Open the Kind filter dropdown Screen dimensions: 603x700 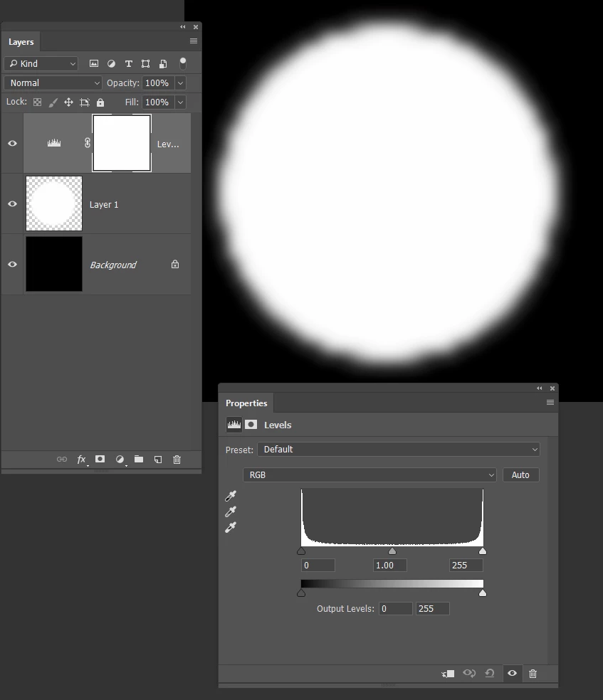click(x=41, y=63)
